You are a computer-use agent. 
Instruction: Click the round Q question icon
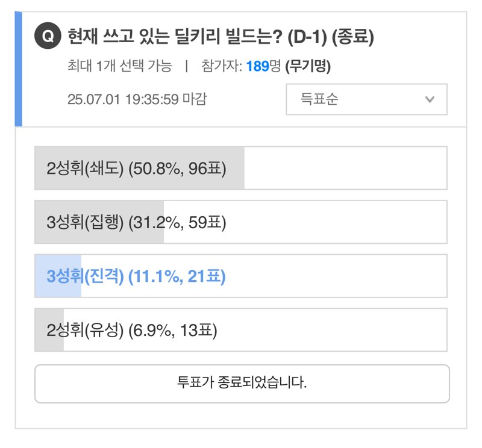coord(48,36)
